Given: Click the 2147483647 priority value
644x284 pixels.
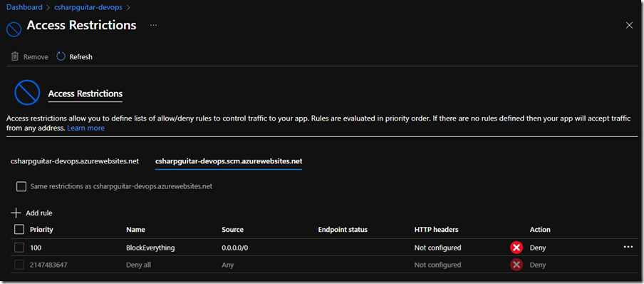Looking at the screenshot, I should click(48, 265).
